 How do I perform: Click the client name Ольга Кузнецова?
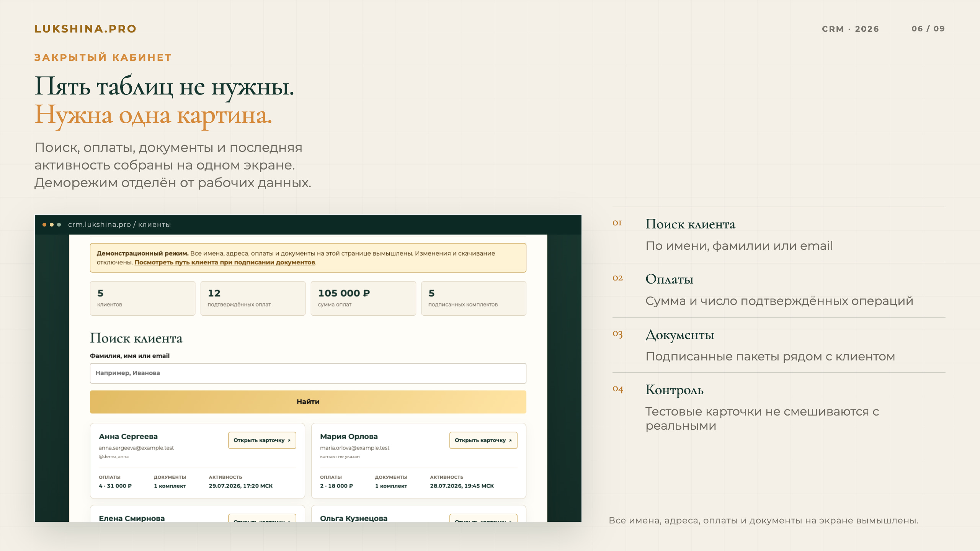pos(354,518)
